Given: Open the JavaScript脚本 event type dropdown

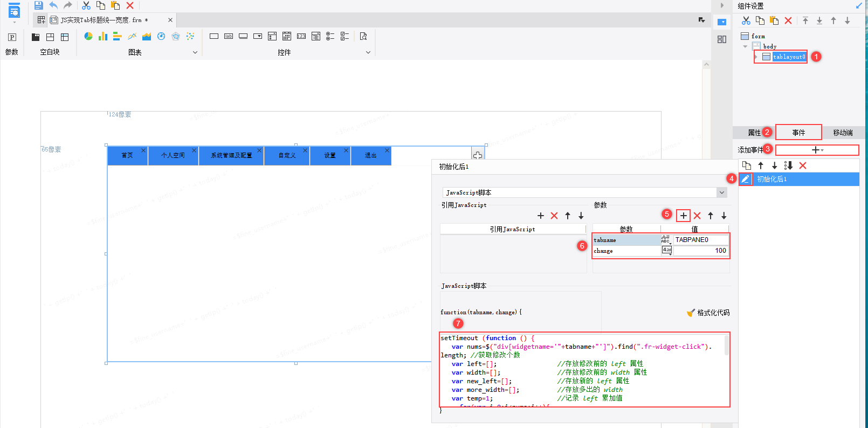Looking at the screenshot, I should click(722, 192).
